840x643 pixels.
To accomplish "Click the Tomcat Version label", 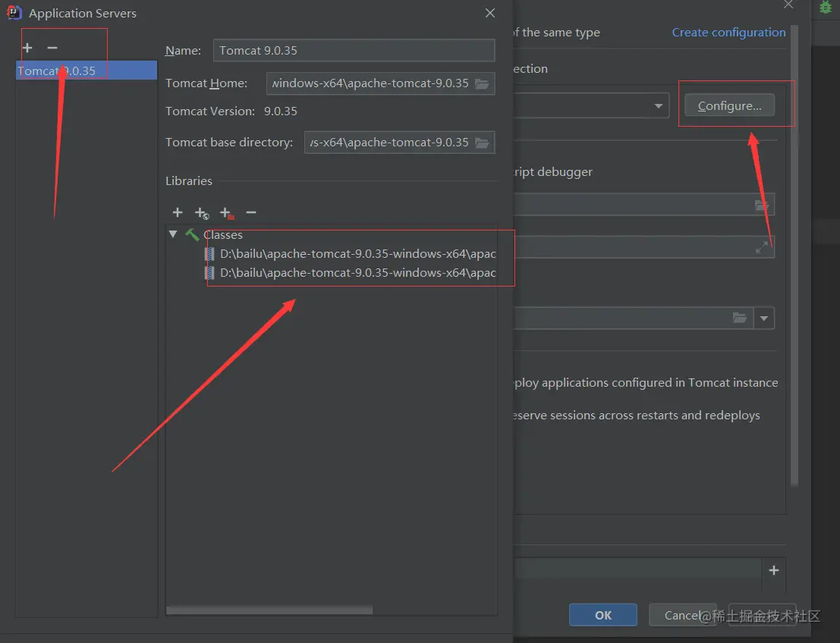I will click(x=210, y=111).
